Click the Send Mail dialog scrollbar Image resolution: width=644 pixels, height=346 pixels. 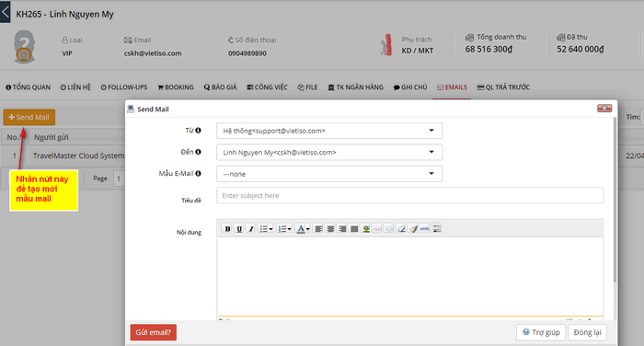615,200
